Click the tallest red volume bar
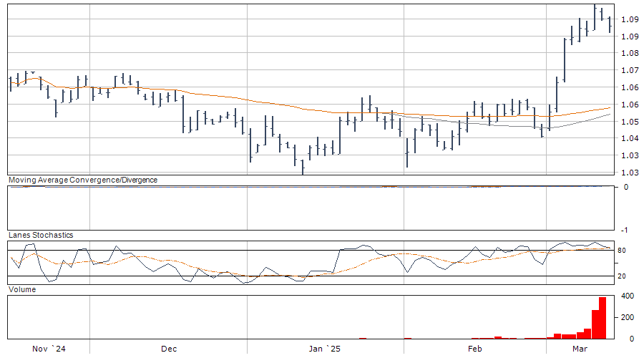This screenshot has width=644, height=358. [602, 317]
